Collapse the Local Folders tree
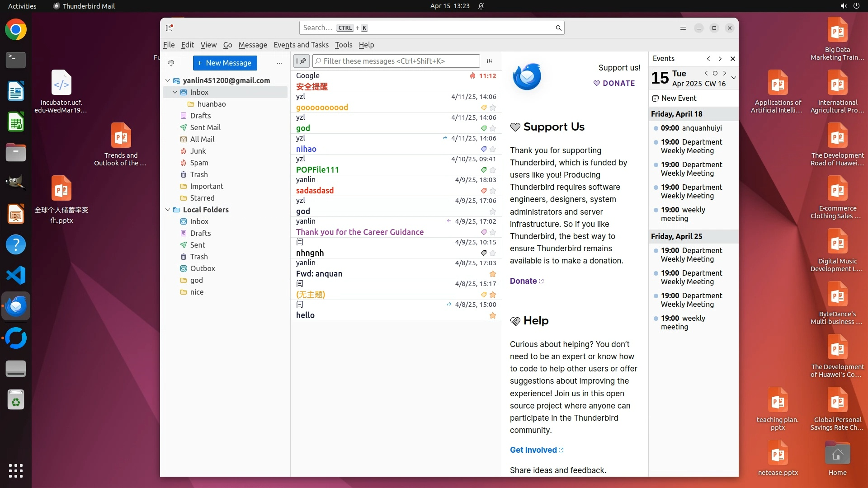This screenshot has width=868, height=488. [168, 210]
